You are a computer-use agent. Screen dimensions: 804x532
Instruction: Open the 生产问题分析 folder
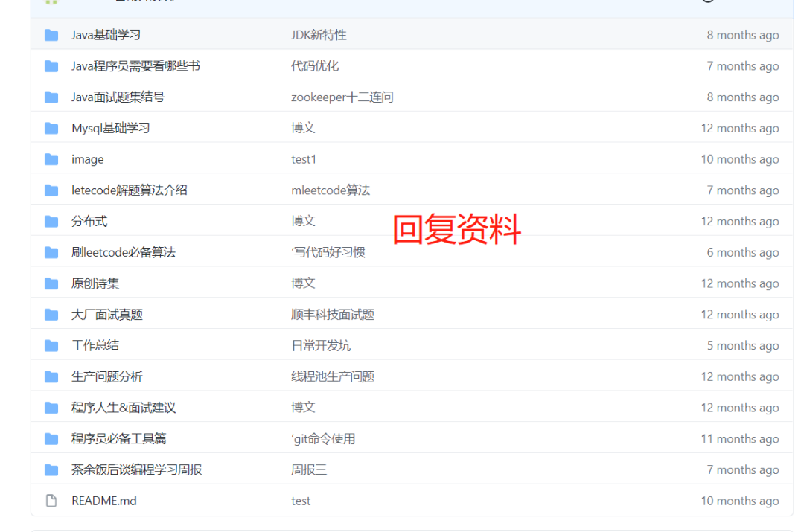(107, 376)
